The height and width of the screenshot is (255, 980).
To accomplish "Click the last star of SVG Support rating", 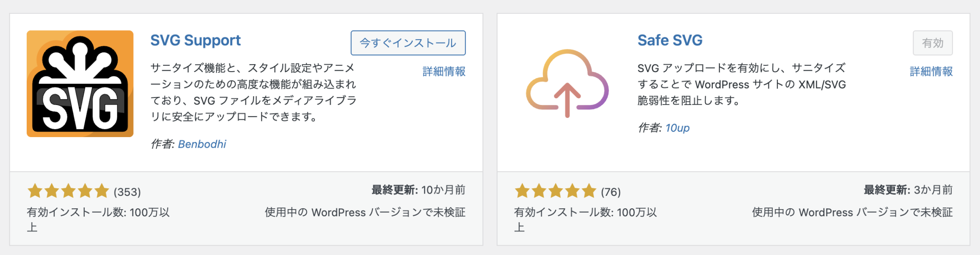I will 102,191.
